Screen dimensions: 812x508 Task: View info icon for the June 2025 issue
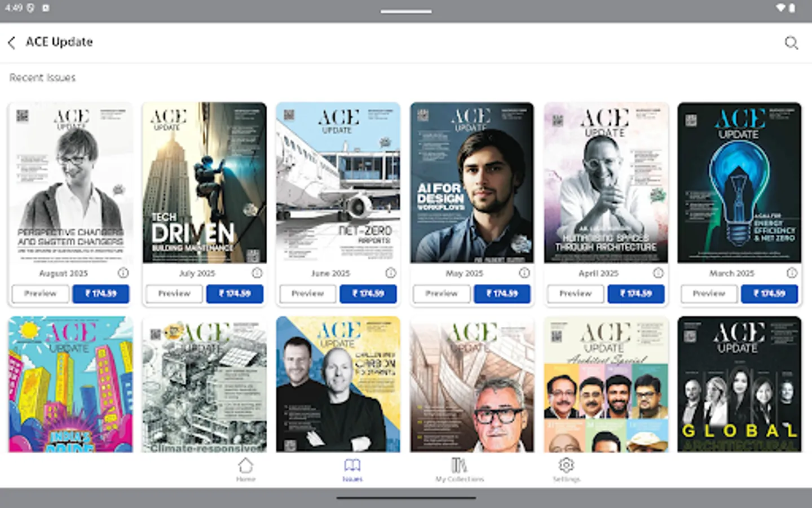click(390, 273)
